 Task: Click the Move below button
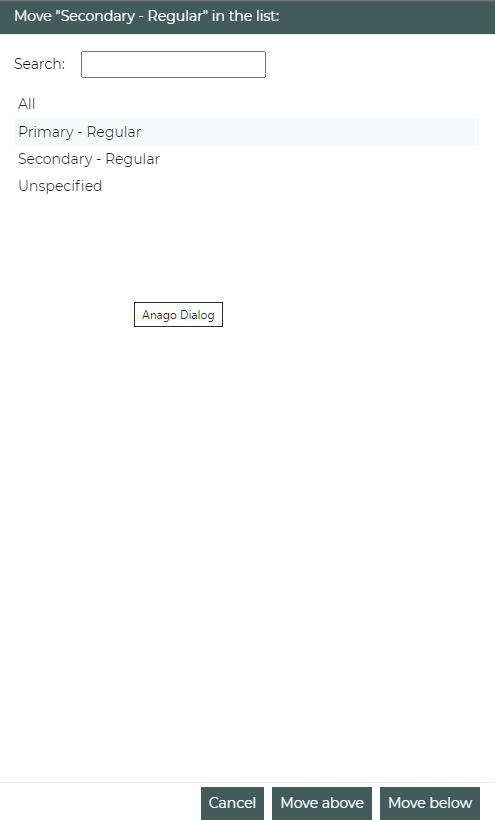point(430,803)
